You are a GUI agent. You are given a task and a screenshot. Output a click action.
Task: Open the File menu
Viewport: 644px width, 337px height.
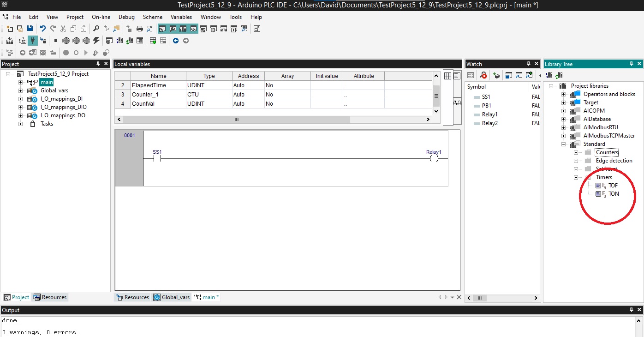click(x=17, y=17)
